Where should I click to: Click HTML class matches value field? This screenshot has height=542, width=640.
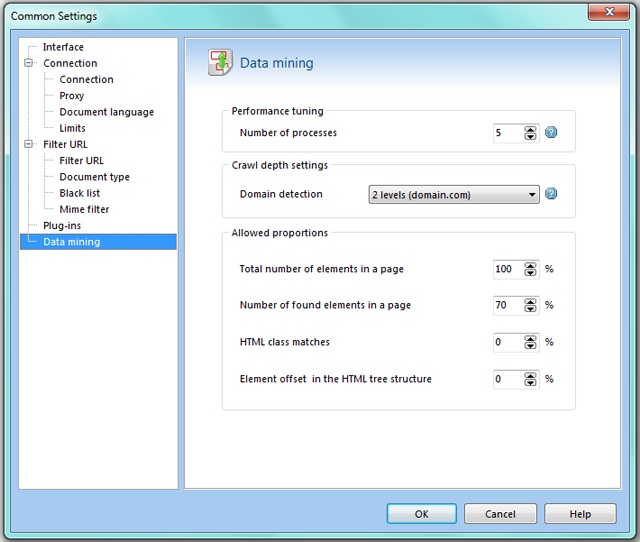click(x=509, y=342)
